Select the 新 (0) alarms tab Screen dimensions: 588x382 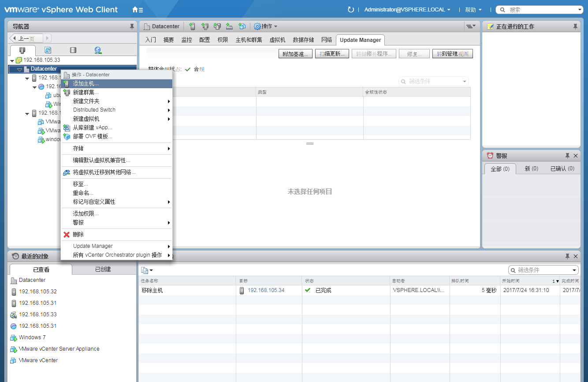[531, 169]
